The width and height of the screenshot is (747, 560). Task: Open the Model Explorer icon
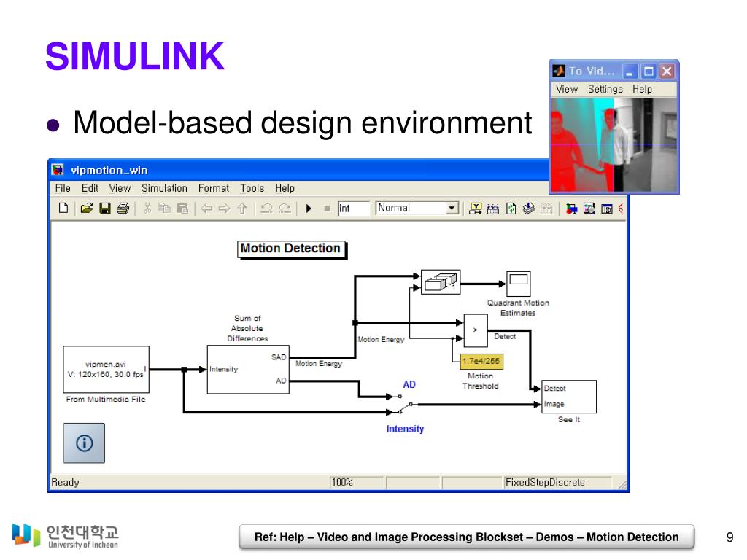[x=589, y=208]
